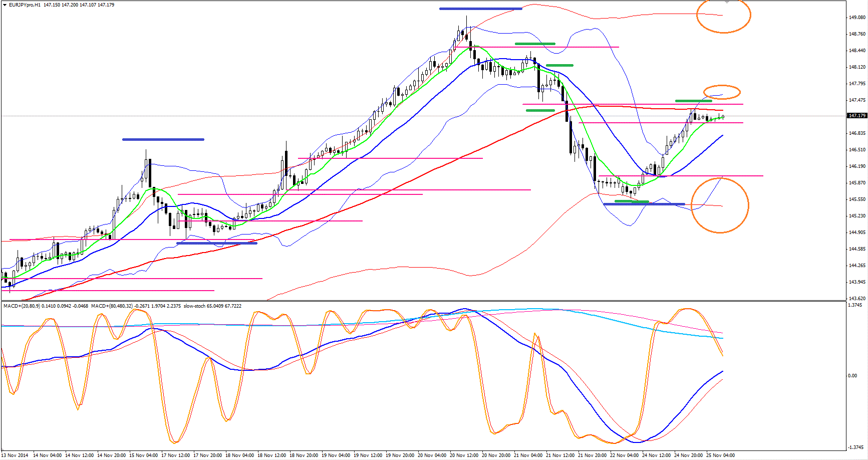Click the 143.945 price scale label
Image resolution: width=868 pixels, height=460 pixels.
(x=857, y=282)
